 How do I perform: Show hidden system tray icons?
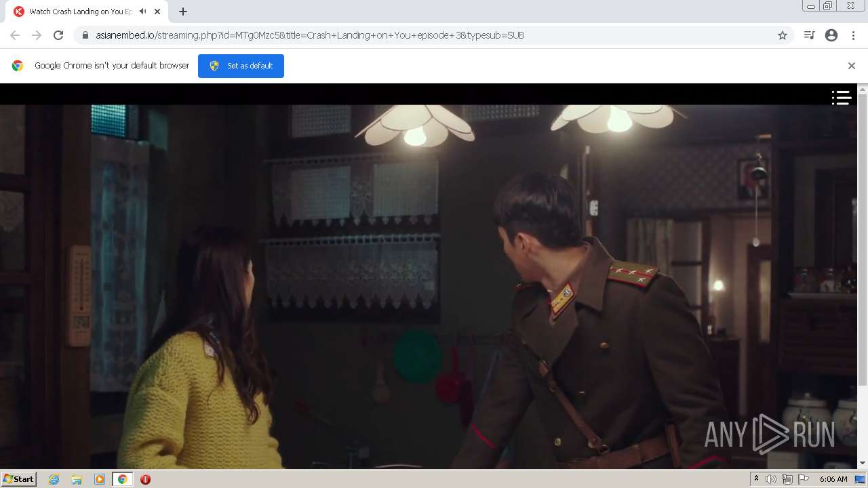coord(756,479)
